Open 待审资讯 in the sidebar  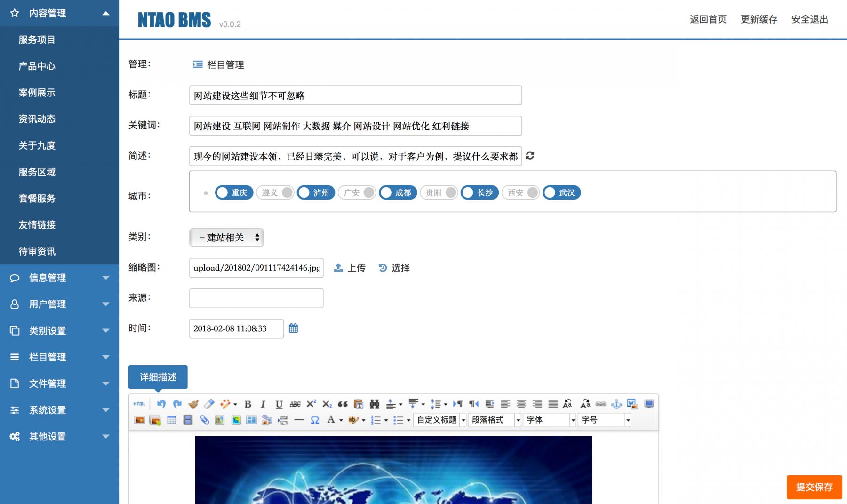[x=37, y=251]
